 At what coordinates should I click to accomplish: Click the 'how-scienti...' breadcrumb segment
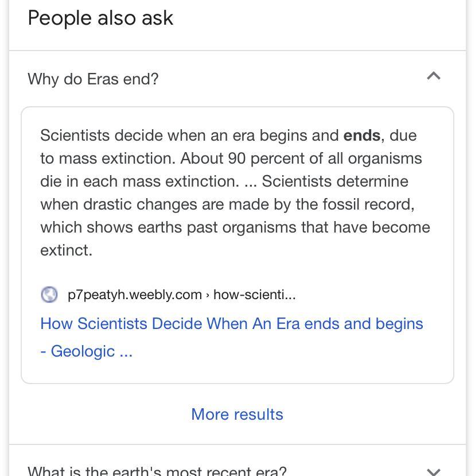point(255,295)
